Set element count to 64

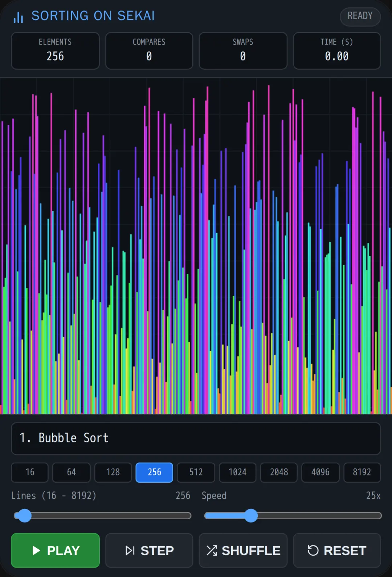(x=72, y=472)
